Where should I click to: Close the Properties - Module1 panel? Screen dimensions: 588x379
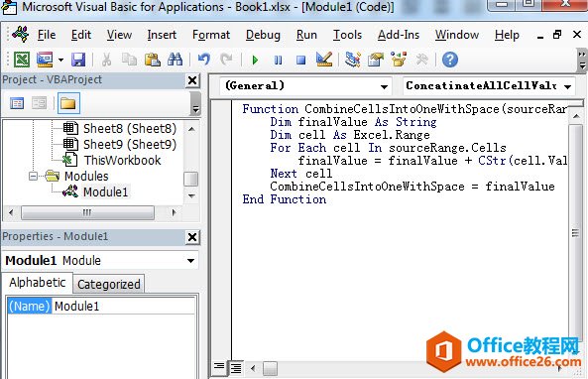(192, 237)
